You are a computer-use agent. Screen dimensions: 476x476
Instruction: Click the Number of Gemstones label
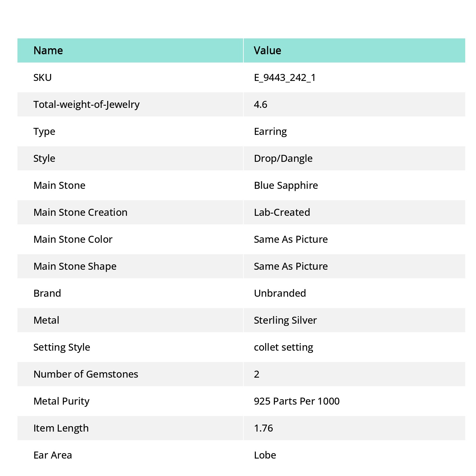(86, 374)
